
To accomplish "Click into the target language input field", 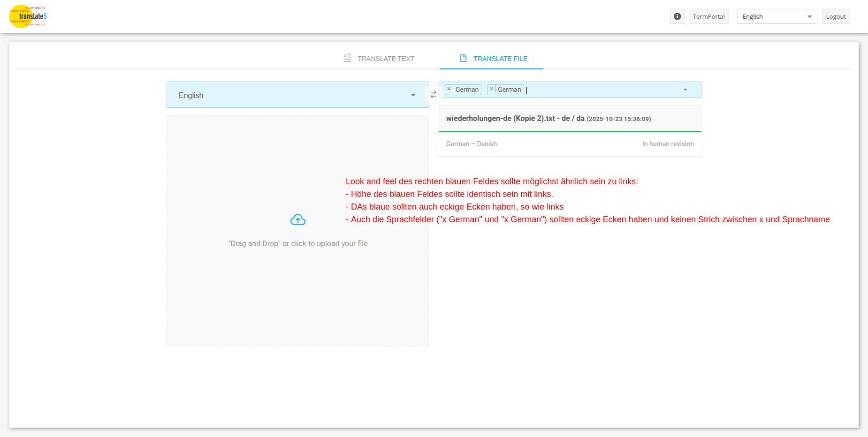I will coord(601,90).
